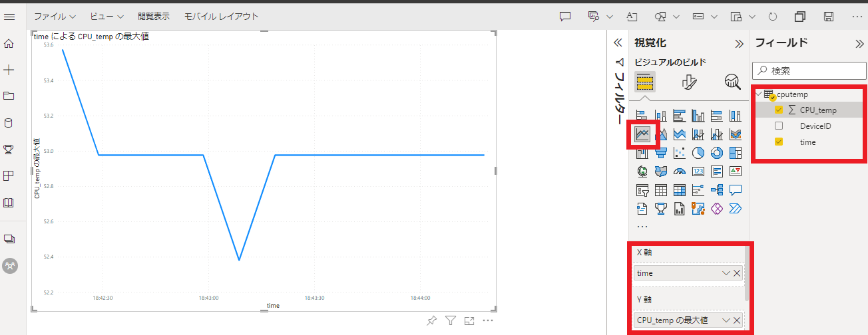Open the ファイル menu
The image size is (868, 335).
tap(55, 17)
